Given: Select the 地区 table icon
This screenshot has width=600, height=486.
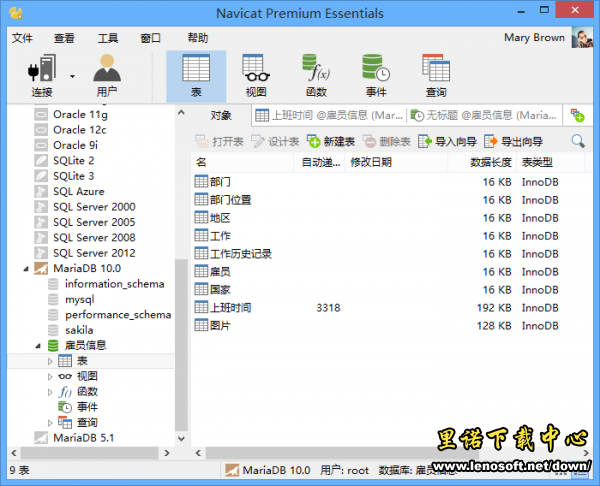Looking at the screenshot, I should 201,217.
